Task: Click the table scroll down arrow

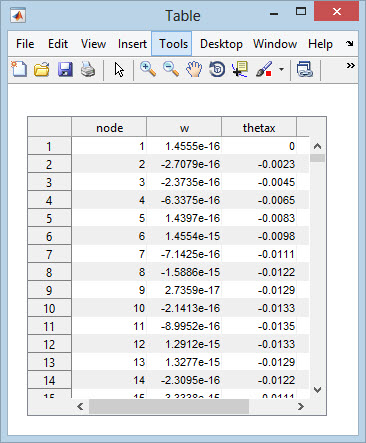Action: pos(317,389)
